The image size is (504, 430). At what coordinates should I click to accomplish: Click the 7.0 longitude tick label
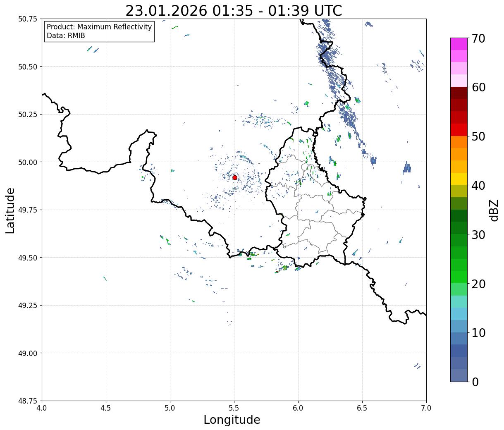(426, 408)
